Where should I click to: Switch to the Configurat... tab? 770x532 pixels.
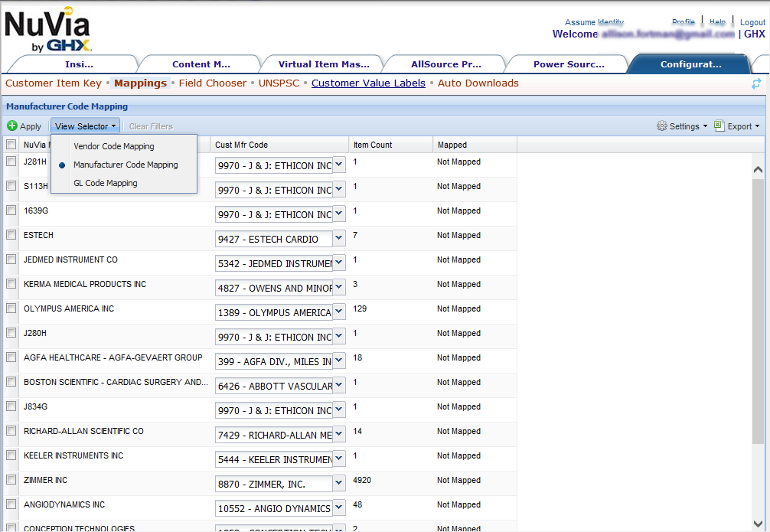pyautogui.click(x=690, y=64)
